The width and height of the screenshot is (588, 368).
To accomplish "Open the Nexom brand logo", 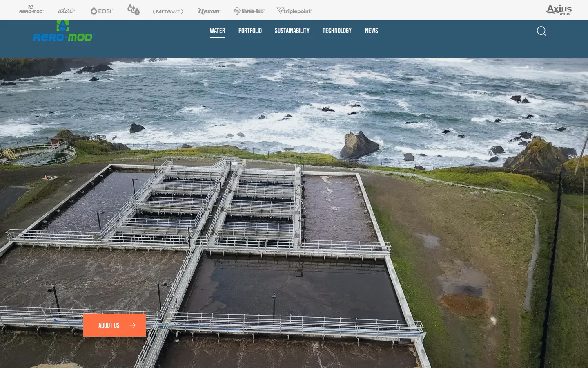I will [209, 11].
